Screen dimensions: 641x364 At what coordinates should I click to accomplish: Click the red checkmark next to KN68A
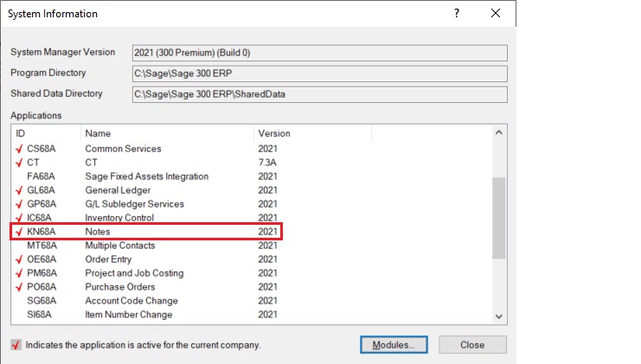click(19, 232)
